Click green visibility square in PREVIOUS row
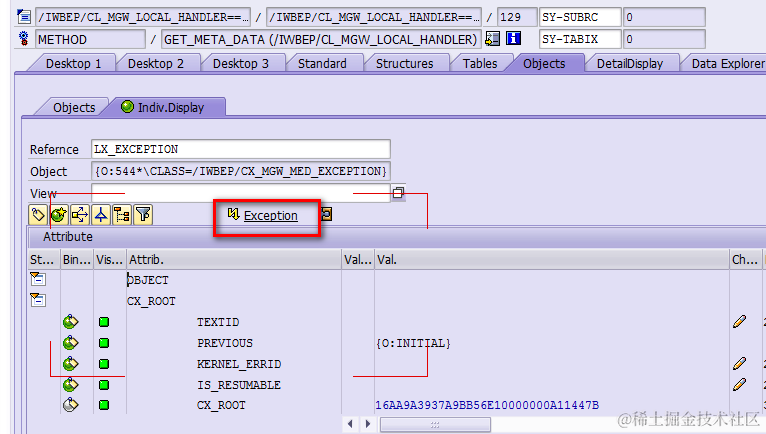Viewport: 766px width, 434px height. pyautogui.click(x=104, y=343)
